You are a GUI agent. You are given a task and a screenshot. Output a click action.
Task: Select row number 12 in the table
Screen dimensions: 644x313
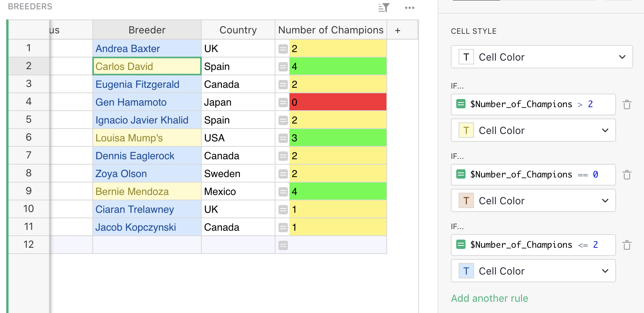coord(29,244)
